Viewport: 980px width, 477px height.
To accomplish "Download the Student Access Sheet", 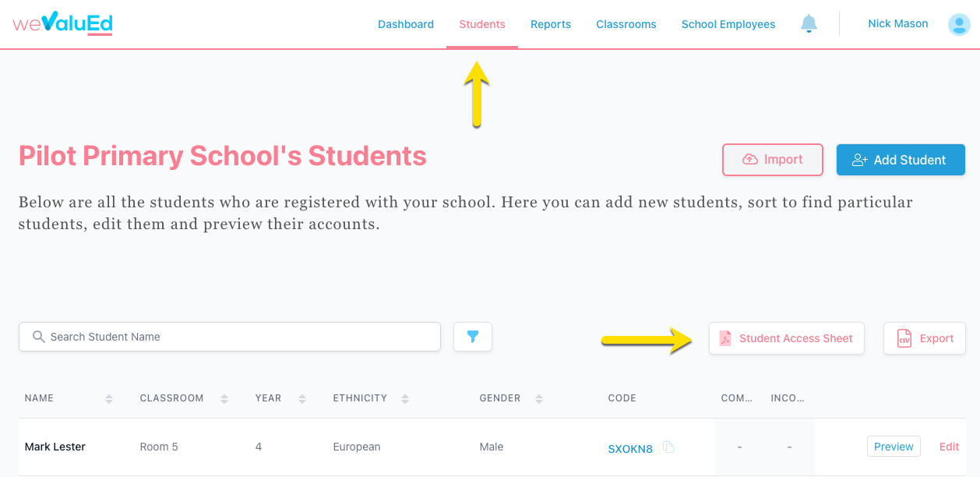I will pyautogui.click(x=787, y=338).
